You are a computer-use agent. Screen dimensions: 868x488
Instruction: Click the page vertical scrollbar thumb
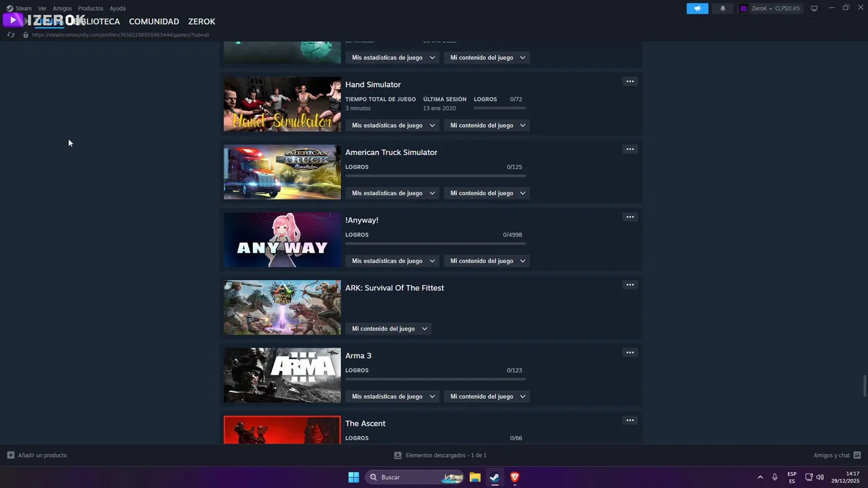(865, 386)
